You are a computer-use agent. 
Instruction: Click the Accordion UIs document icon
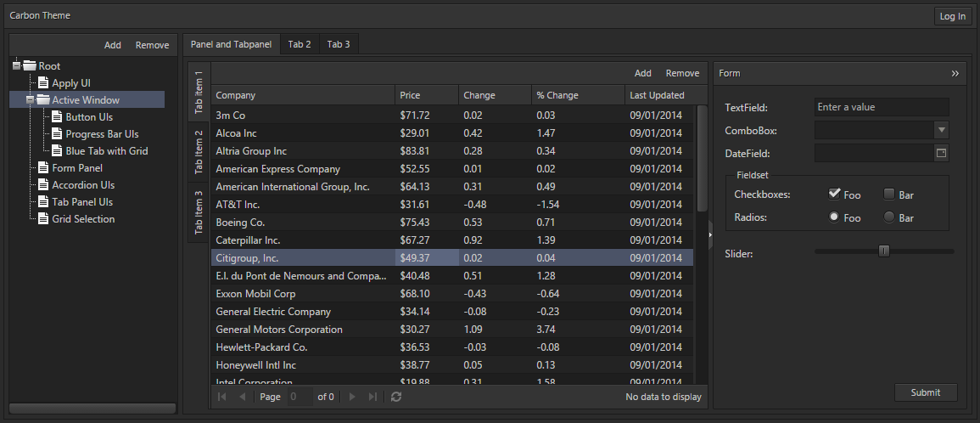[43, 184]
